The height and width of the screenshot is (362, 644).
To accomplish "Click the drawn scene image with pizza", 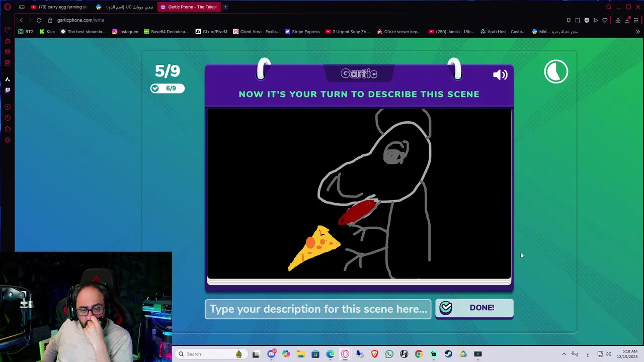I will pyautogui.click(x=359, y=194).
